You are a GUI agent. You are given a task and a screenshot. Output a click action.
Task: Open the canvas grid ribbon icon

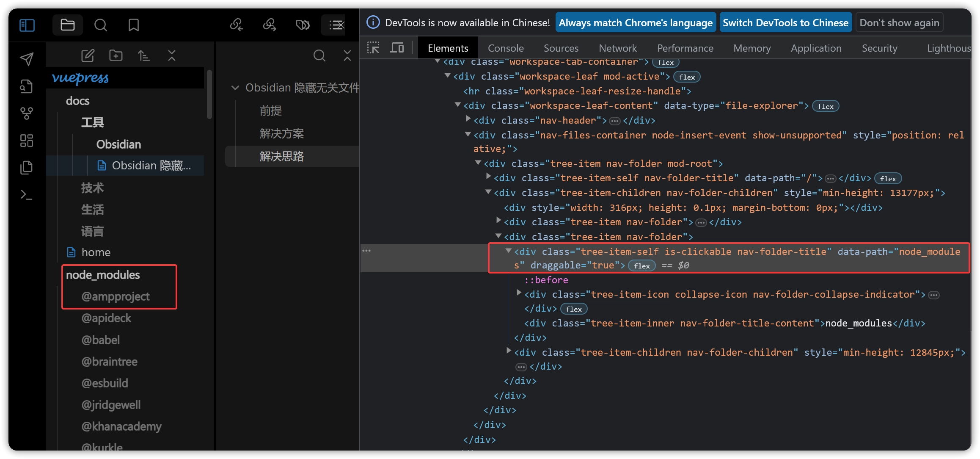[27, 141]
